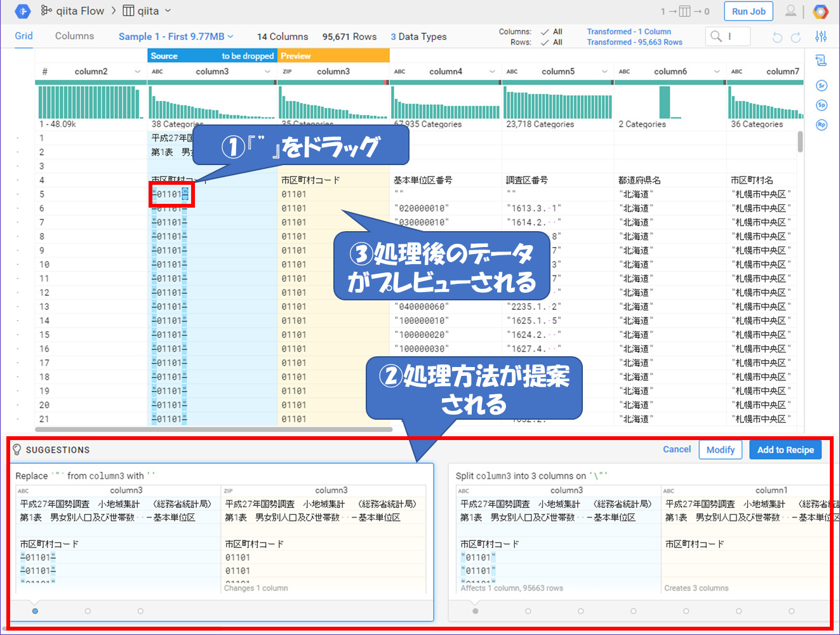Open the recipe panel icon
The image size is (840, 635).
[821, 61]
